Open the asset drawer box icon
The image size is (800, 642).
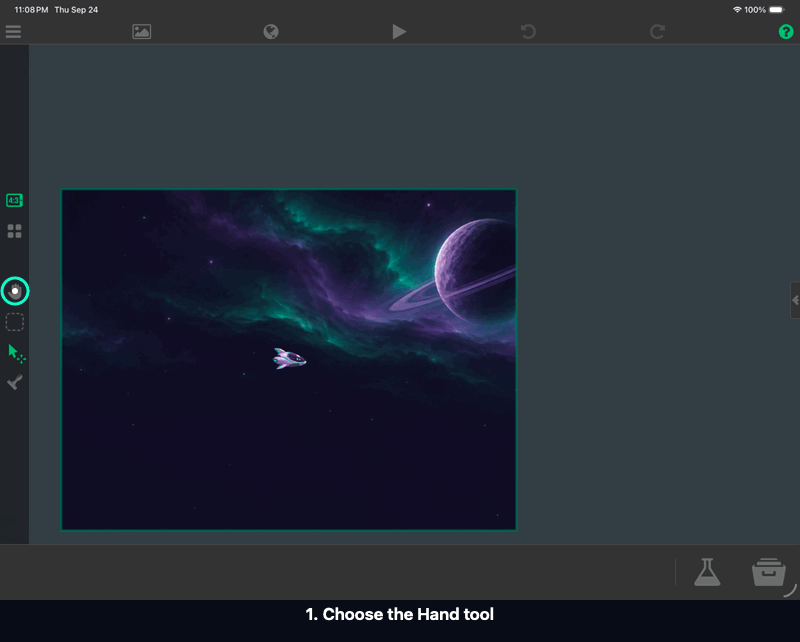[768, 572]
